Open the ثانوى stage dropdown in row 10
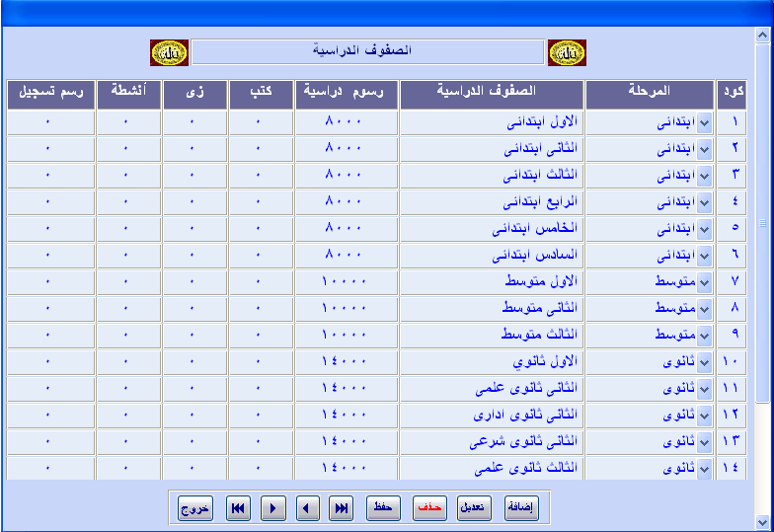This screenshot has width=774, height=532. (x=704, y=362)
